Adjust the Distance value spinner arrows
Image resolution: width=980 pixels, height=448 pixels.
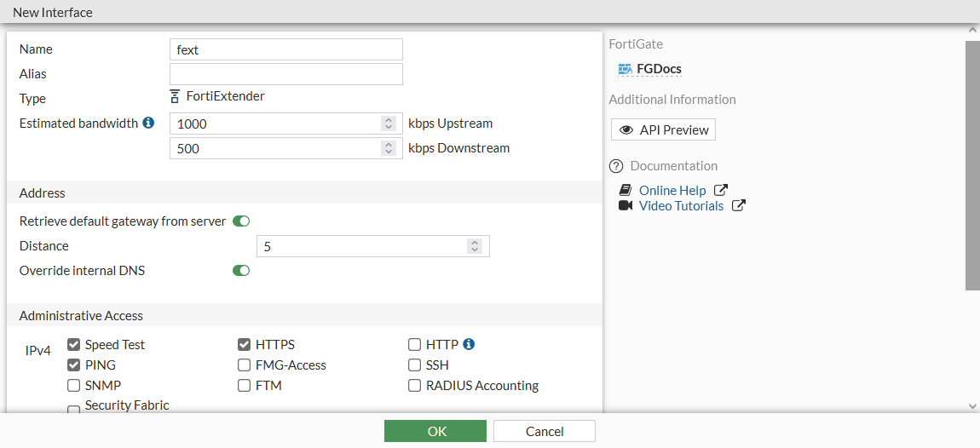pyautogui.click(x=475, y=246)
